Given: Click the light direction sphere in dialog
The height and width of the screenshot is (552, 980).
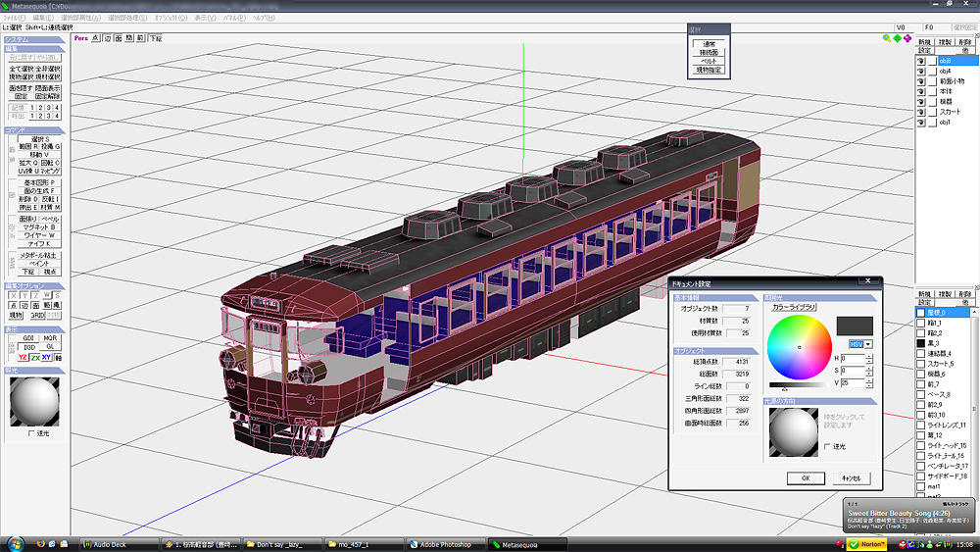Looking at the screenshot, I should 793,432.
